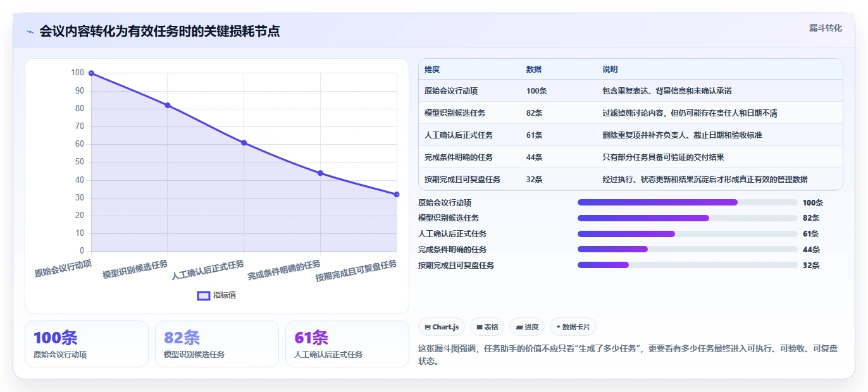Image resolution: width=868 pixels, height=392 pixels.
Task: Click the description 包含重复表达、背景信息和未确认承诺
Action: [667, 91]
